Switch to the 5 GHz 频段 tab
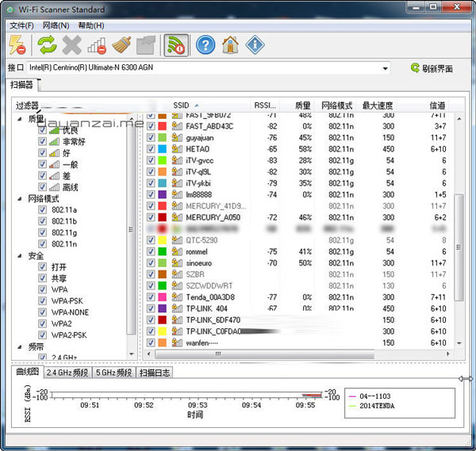The width and height of the screenshot is (476, 451). (113, 373)
